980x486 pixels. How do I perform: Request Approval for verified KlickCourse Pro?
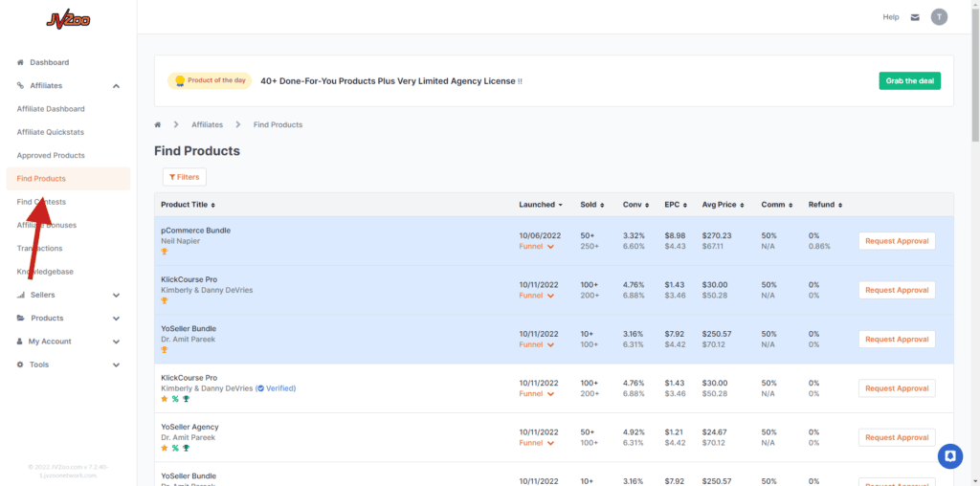click(x=897, y=388)
